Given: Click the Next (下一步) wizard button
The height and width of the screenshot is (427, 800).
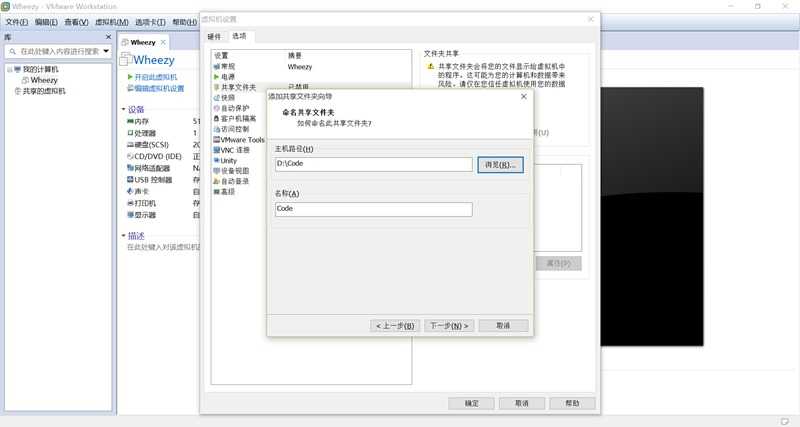Looking at the screenshot, I should point(449,325).
